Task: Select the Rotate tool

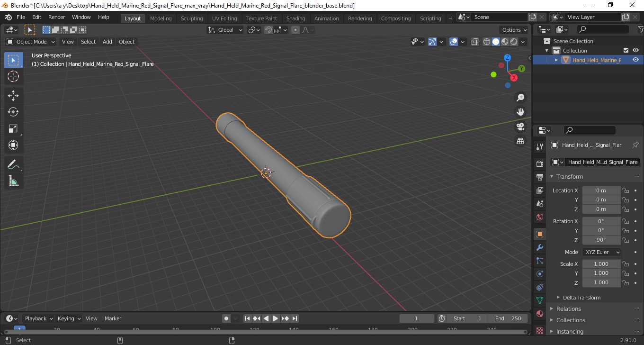Action: click(x=13, y=112)
